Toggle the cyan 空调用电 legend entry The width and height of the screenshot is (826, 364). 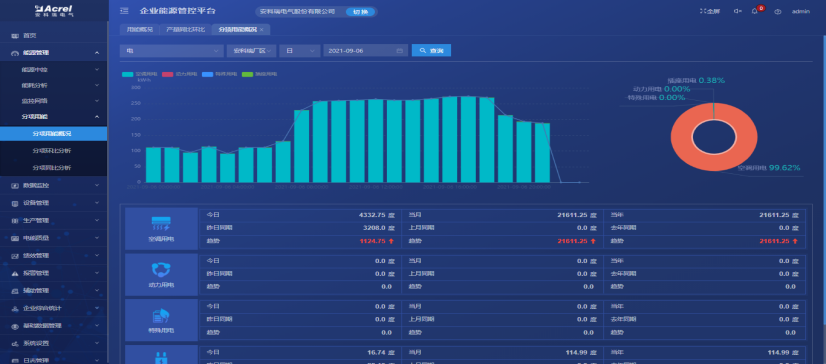click(140, 74)
